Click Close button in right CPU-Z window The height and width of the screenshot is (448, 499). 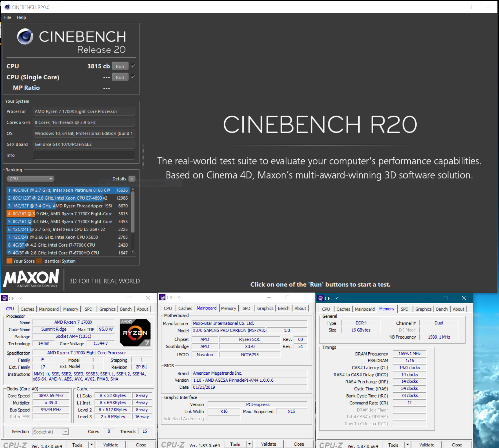coord(457,445)
